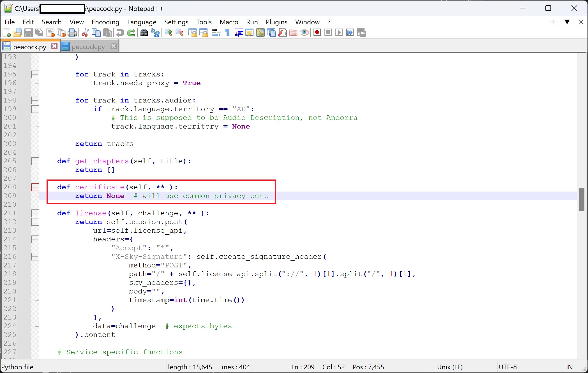This screenshot has width=588, height=373.
Task: Click the plus button beside menu bar
Action: coord(553,22)
